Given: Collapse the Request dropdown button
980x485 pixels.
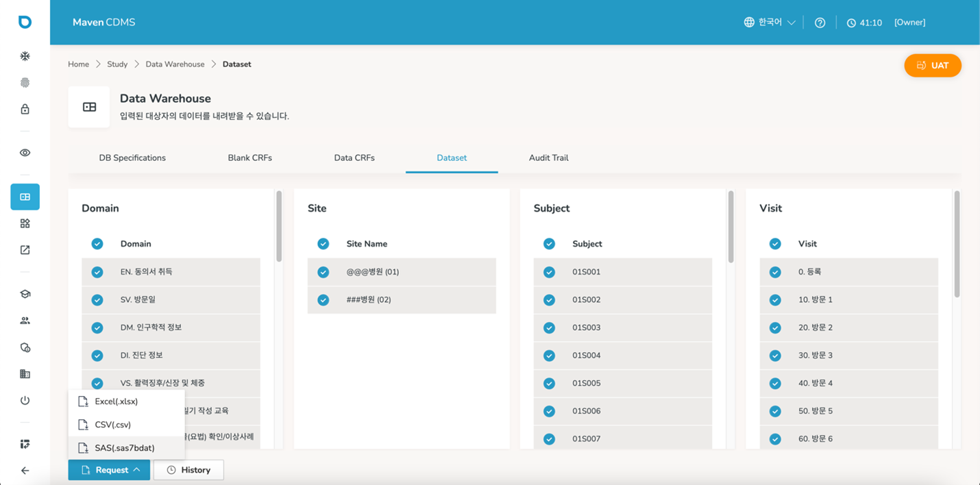Looking at the screenshot, I should (109, 470).
